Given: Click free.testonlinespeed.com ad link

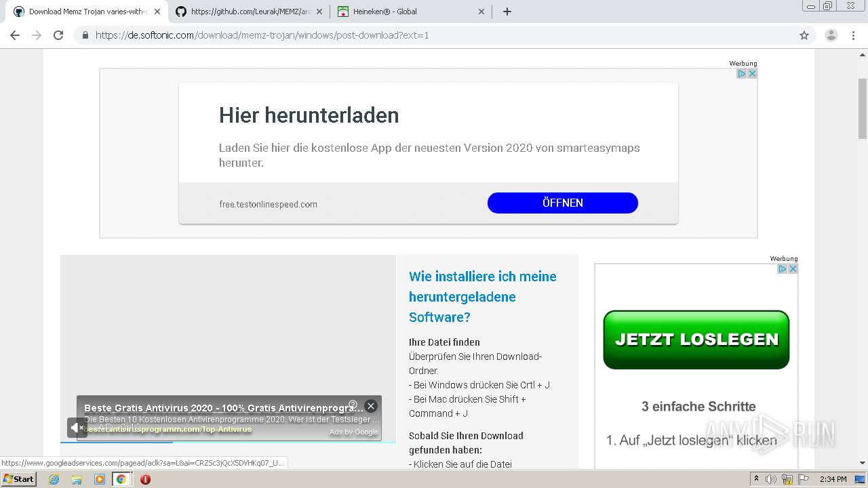Looking at the screenshot, I should click(268, 204).
